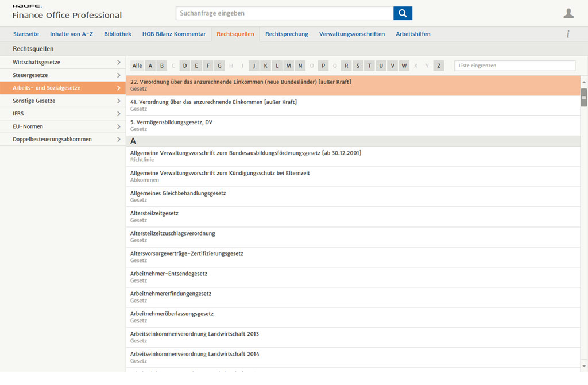Open the user profile icon

pos(568,14)
